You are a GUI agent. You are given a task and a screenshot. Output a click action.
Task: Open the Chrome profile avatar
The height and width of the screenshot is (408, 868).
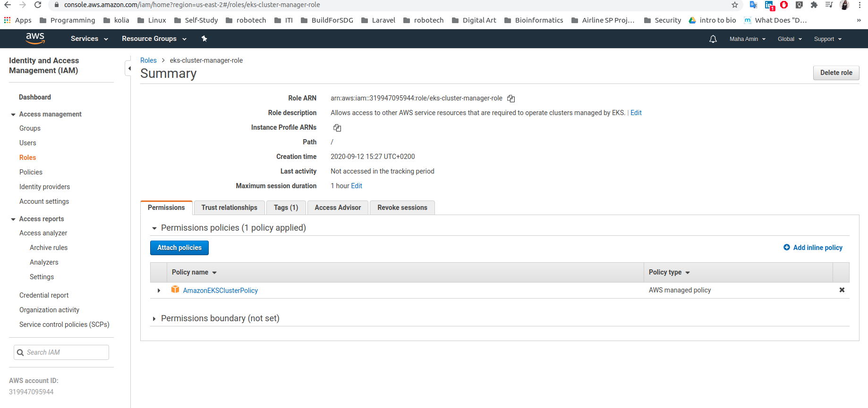[x=844, y=5]
